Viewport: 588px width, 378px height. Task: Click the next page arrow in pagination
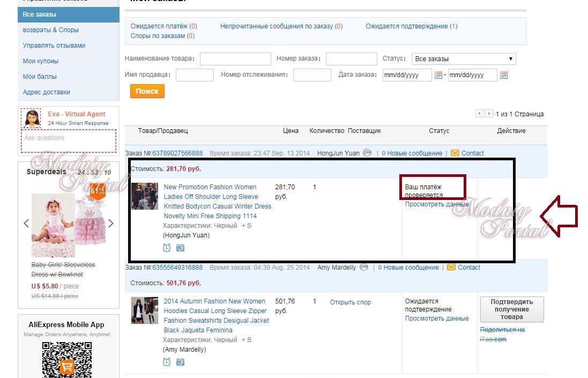489,114
